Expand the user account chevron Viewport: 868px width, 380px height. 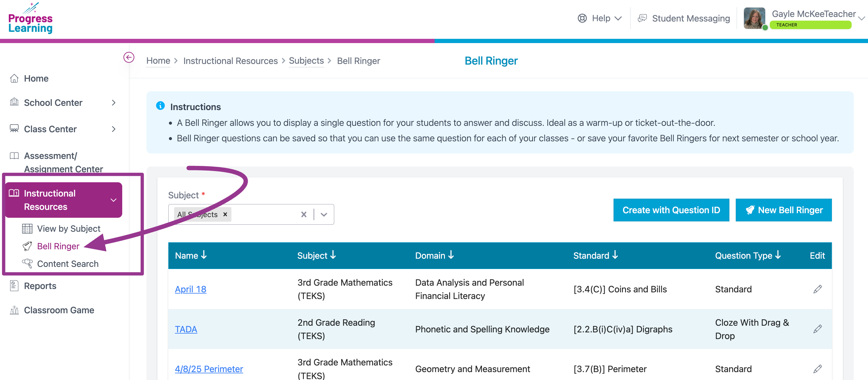tap(862, 18)
